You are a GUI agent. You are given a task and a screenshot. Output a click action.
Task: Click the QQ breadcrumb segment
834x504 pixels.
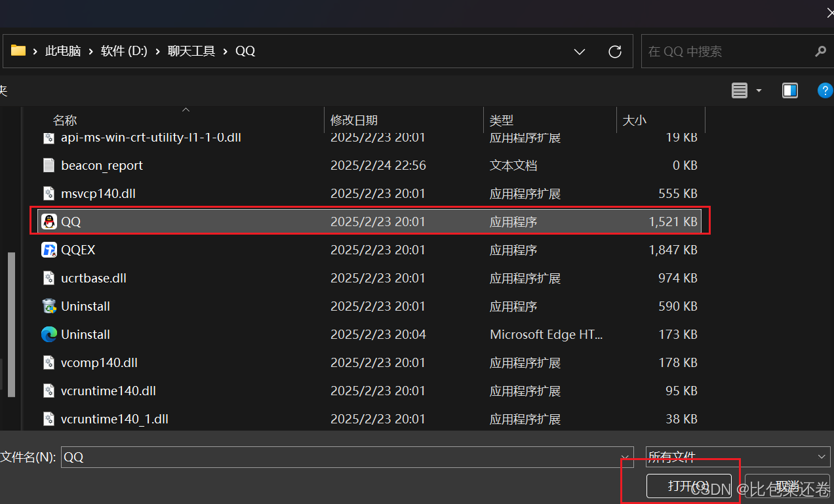click(245, 51)
